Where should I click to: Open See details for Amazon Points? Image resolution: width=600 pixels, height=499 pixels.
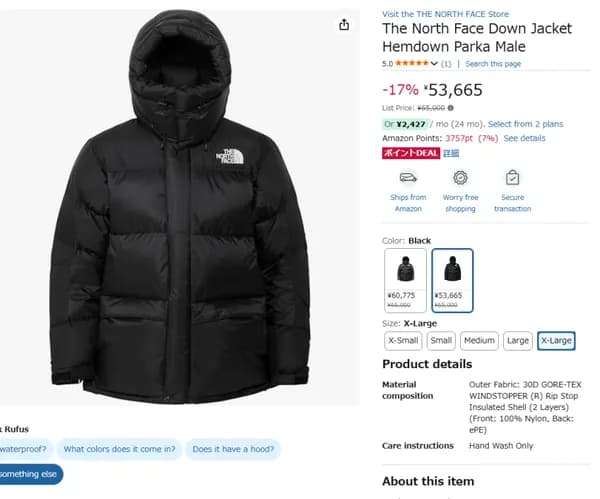(x=524, y=138)
